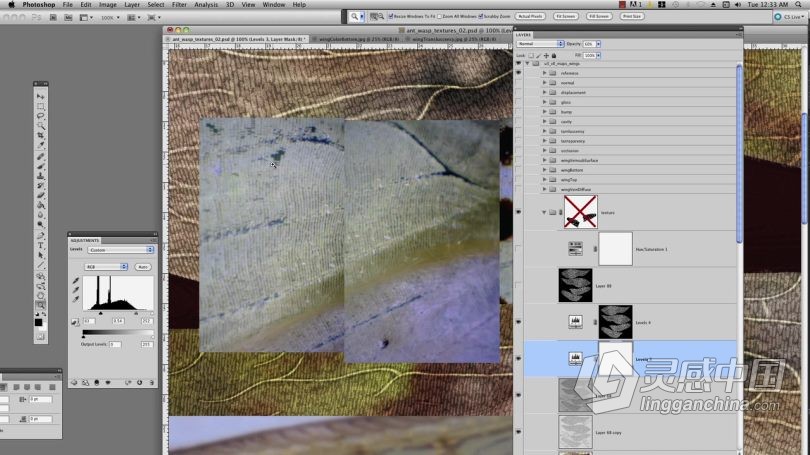Viewport: 810px width, 455px height.
Task: Select the History Brush tool
Action: 40,186
